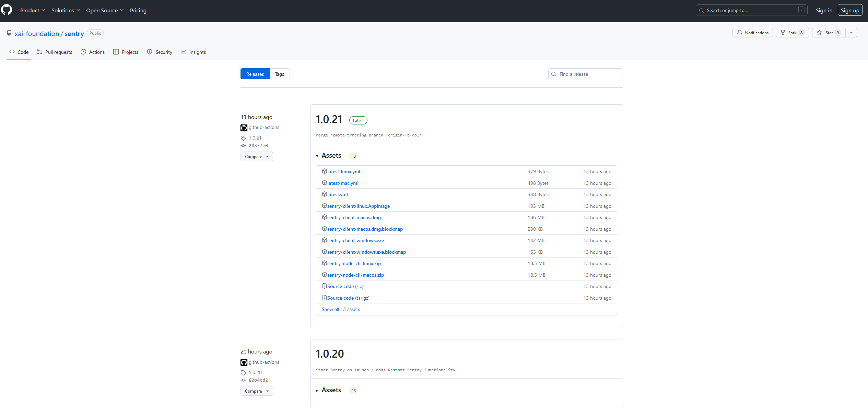Open release 1.0.20 title
Image resolution: width=868 pixels, height=408 pixels.
click(x=330, y=354)
